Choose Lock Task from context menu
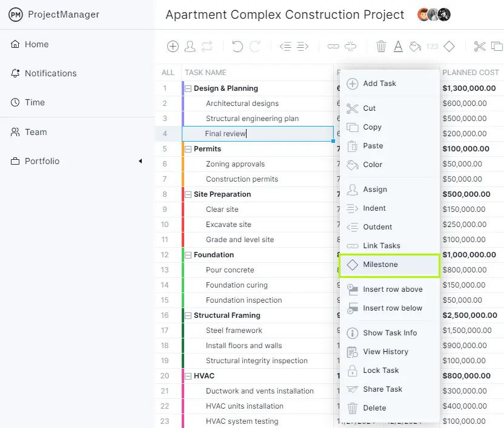 tap(390, 370)
